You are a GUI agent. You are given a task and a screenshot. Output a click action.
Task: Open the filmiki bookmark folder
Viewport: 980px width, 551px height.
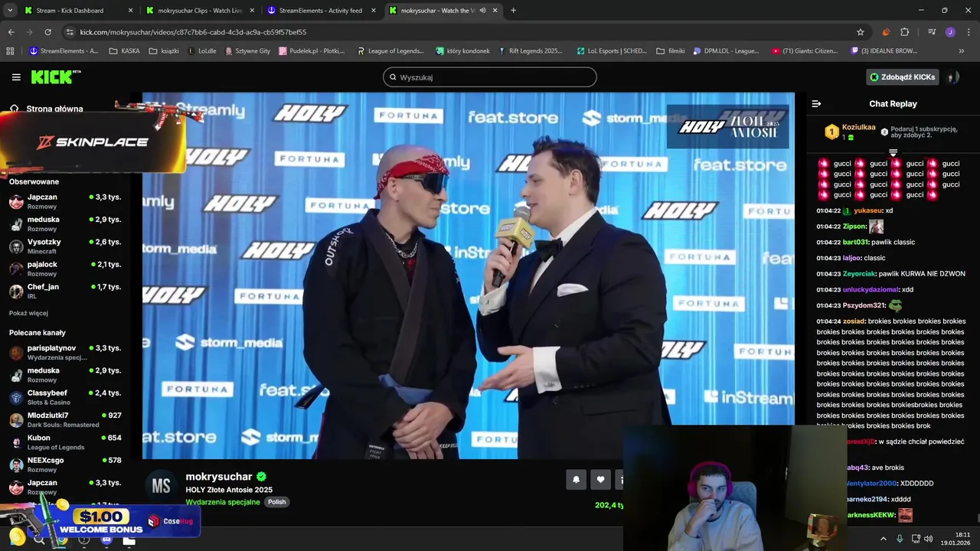(671, 51)
